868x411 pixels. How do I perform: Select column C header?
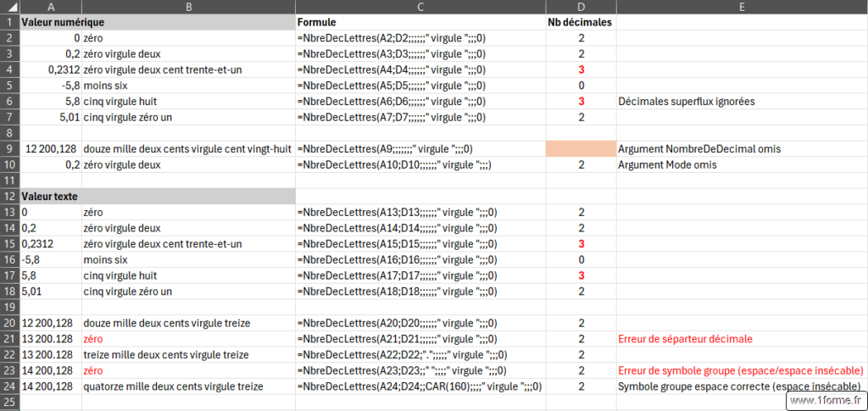pos(420,7)
